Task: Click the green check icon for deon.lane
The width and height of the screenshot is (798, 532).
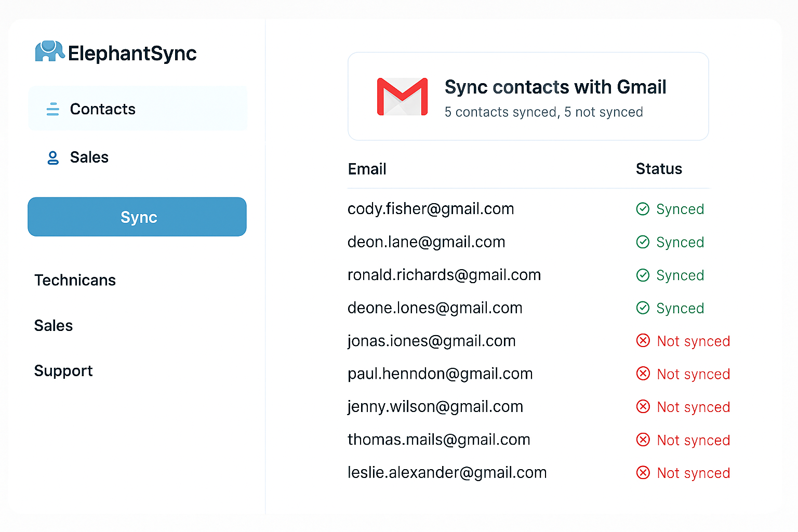Action: click(x=643, y=242)
